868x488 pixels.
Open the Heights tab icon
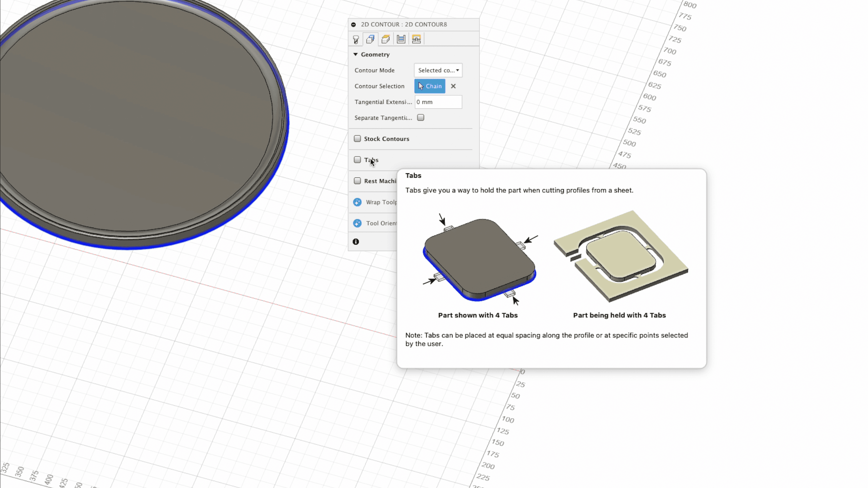click(x=386, y=39)
